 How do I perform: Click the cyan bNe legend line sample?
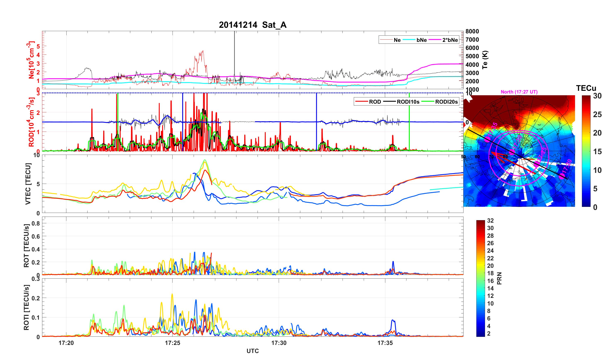(409, 40)
